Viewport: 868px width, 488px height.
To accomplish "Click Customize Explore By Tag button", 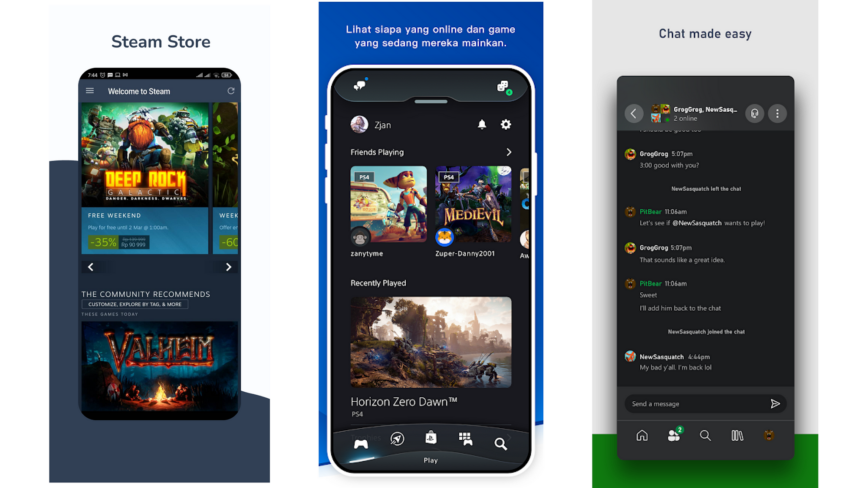I will (x=134, y=305).
